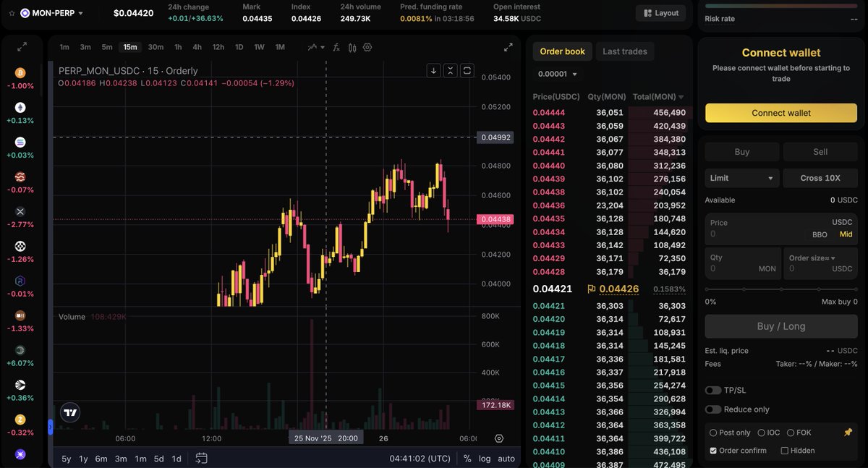Click the 04:41:02 (UTC) timezone label
Viewport: 868px width, 468px height.
pyautogui.click(x=420, y=459)
